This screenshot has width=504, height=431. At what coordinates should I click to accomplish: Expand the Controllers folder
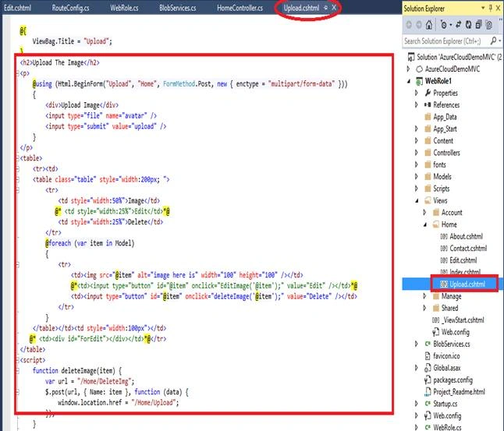click(x=417, y=153)
